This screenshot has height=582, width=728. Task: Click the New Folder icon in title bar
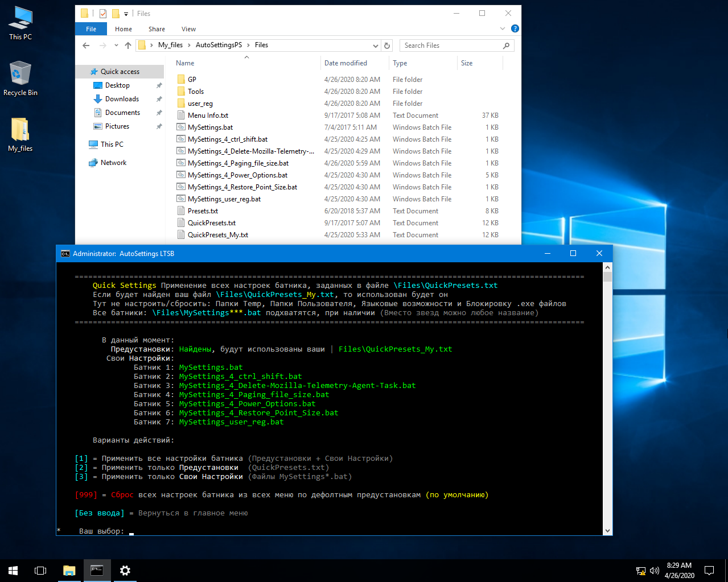coord(116,14)
